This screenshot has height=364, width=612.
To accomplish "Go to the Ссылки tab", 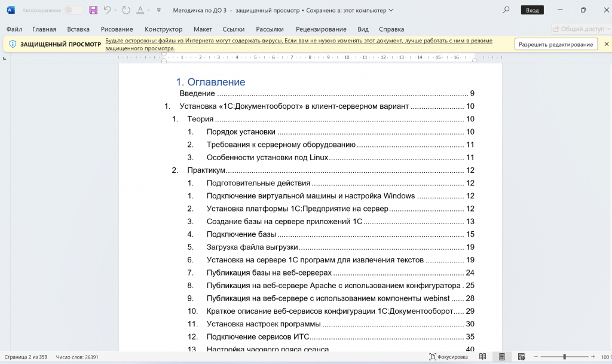I will point(234,29).
